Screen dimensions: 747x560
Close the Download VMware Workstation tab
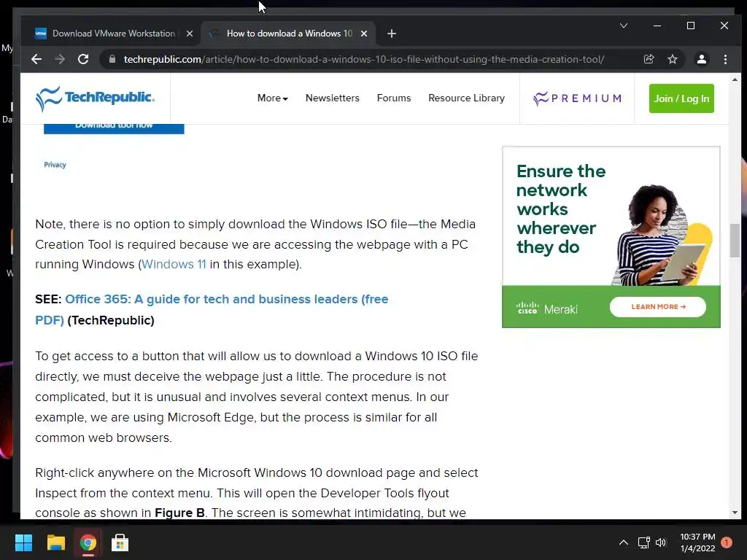[x=189, y=34]
